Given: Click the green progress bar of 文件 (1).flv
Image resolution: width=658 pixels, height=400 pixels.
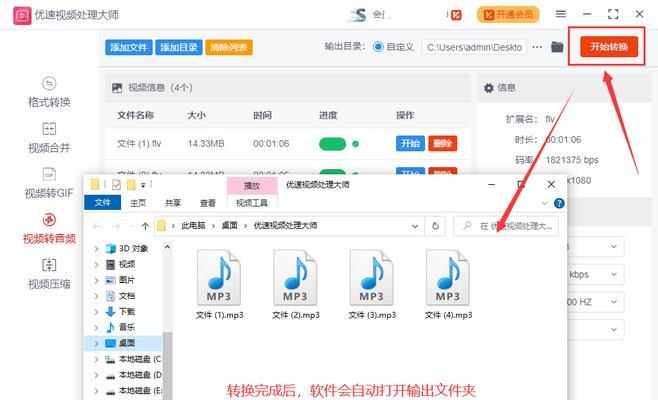Looking at the screenshot, I should [x=332, y=144].
